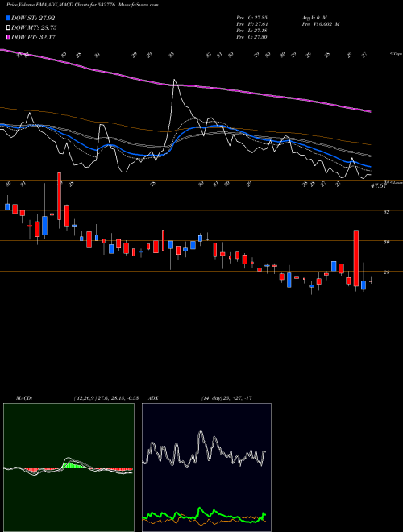Select the DOW MT: 28.75 label
403x532 pixels.
click(34, 28)
